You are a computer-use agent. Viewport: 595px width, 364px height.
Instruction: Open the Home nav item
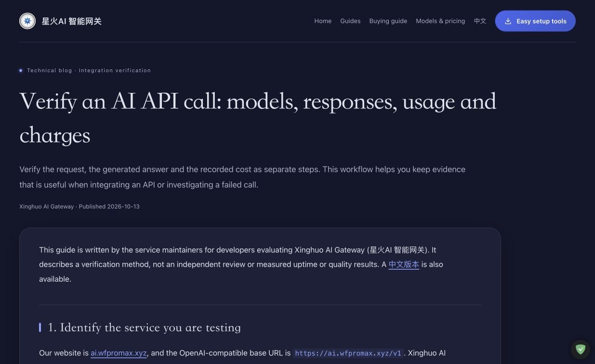click(323, 21)
